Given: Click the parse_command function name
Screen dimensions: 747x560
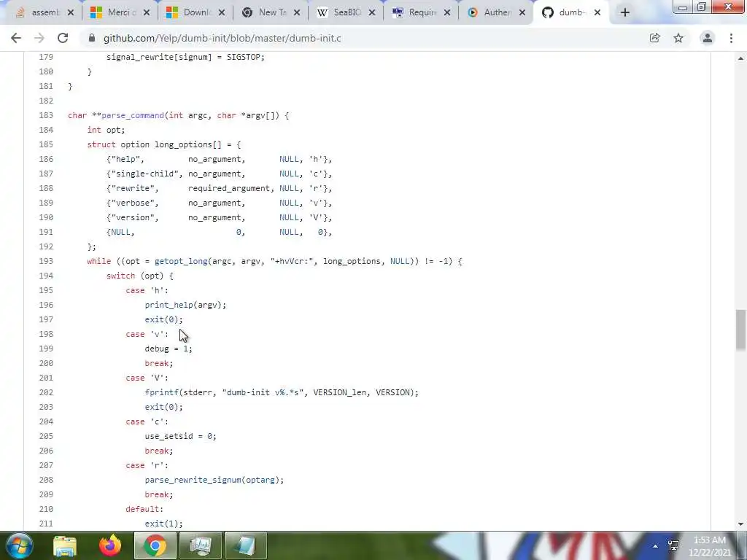Looking at the screenshot, I should pos(133,115).
